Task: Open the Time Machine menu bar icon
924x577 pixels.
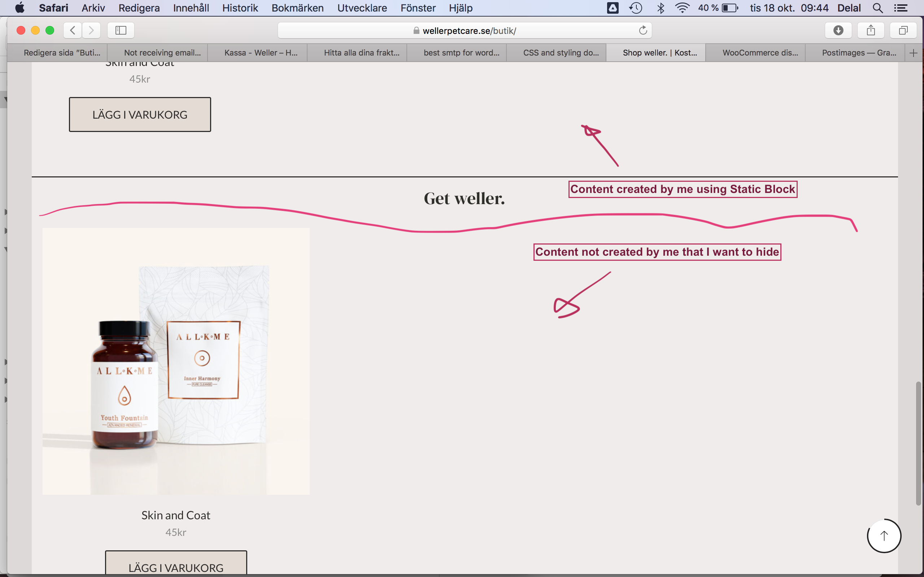Action: (x=636, y=8)
